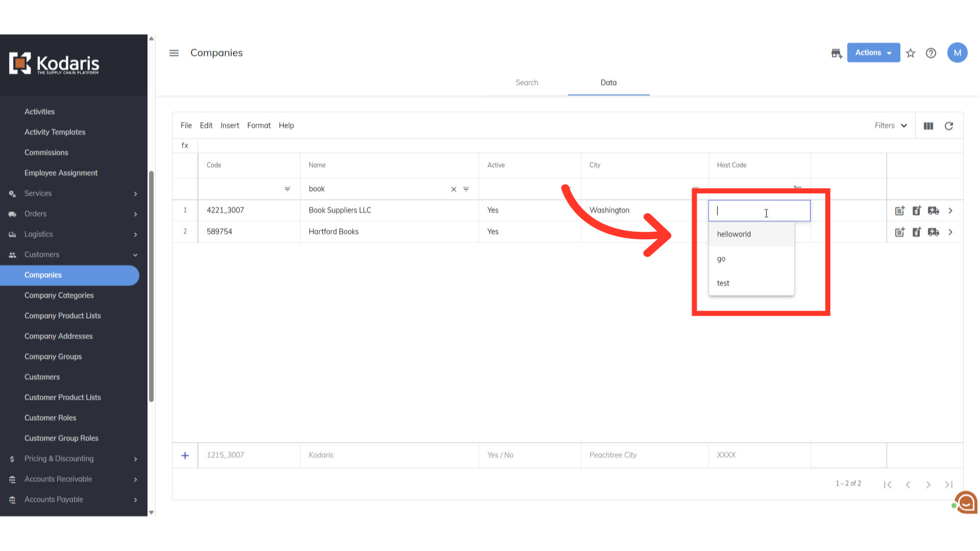
Task: Open the help question mark icon
Action: coord(931,53)
